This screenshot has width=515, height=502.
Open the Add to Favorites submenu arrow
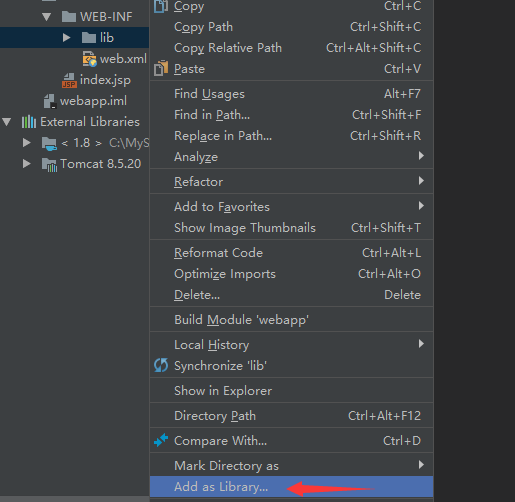tap(421, 206)
